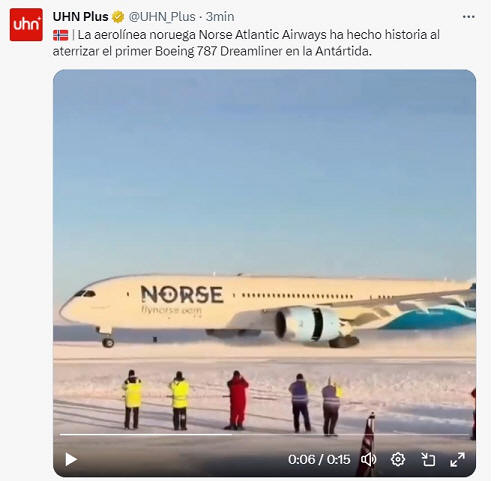Open the @UHN_Plus handle link

(162, 17)
